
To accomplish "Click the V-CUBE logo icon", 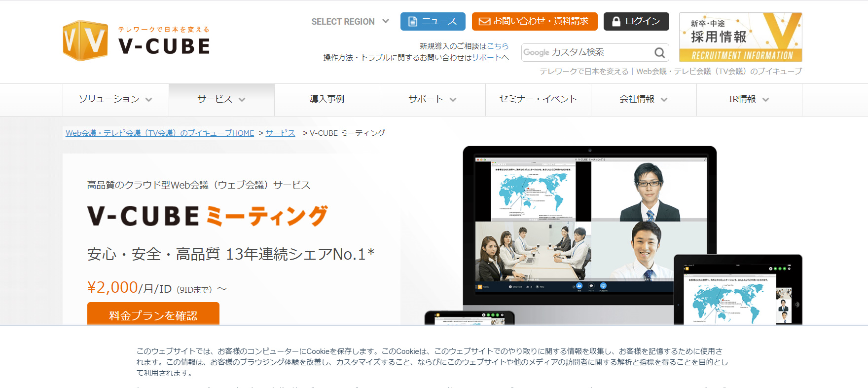I will (85, 40).
